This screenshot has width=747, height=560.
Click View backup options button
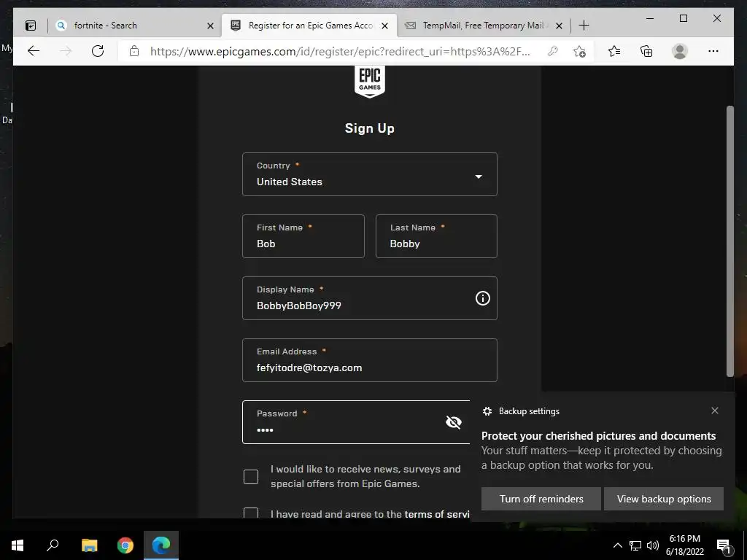click(x=664, y=499)
